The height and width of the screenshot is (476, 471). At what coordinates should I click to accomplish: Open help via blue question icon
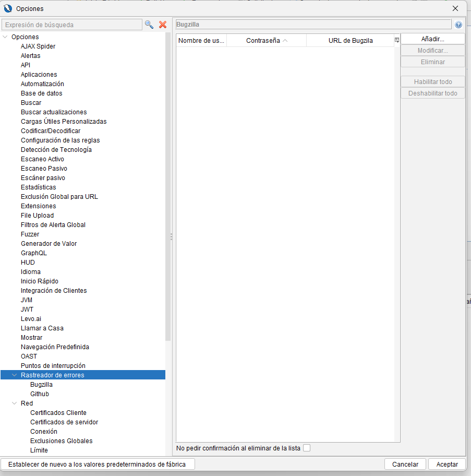tap(458, 25)
